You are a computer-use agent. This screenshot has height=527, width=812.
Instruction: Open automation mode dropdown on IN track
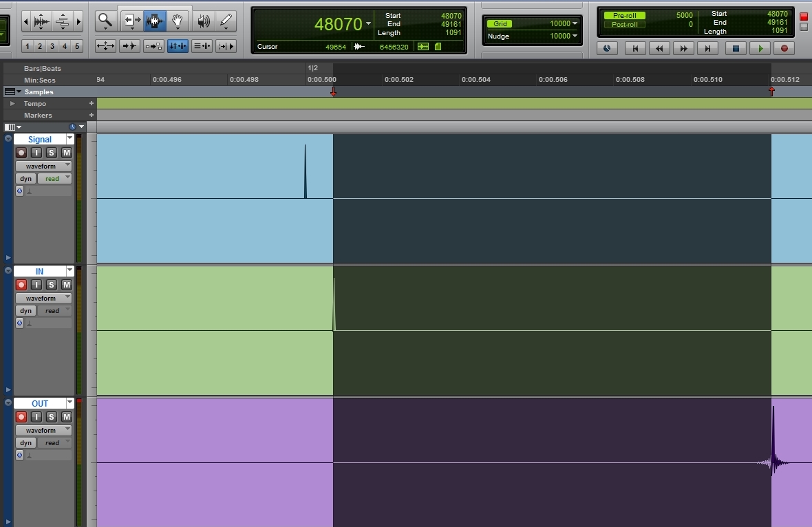pyautogui.click(x=53, y=311)
